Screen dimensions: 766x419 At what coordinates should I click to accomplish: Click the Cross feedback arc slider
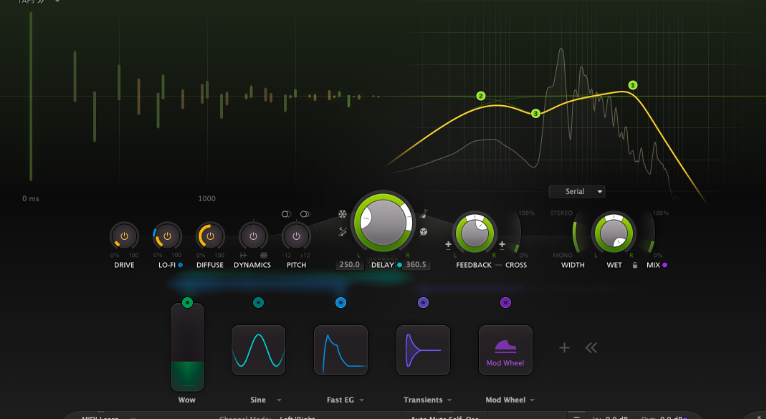tap(516, 233)
